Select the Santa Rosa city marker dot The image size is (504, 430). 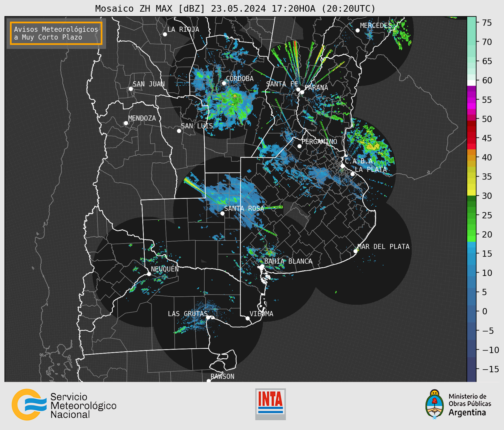pyautogui.click(x=222, y=214)
